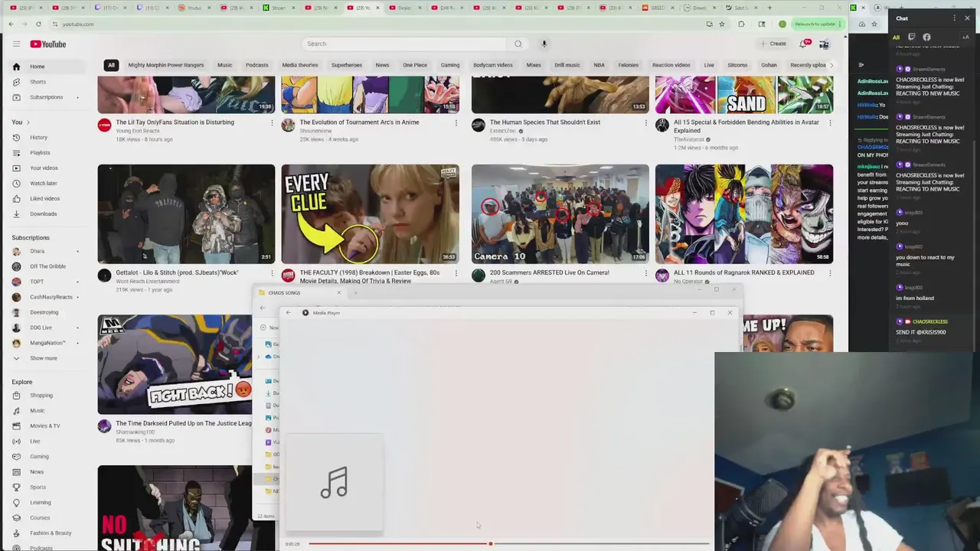Open chat options three-dot menu

pyautogui.click(x=954, y=18)
